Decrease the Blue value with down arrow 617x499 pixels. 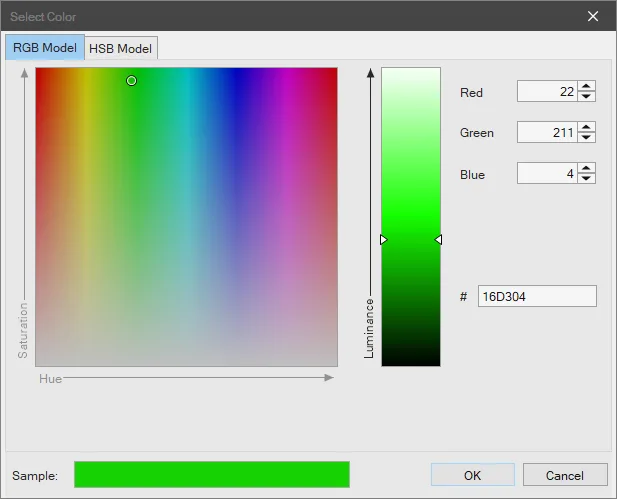coord(587,178)
